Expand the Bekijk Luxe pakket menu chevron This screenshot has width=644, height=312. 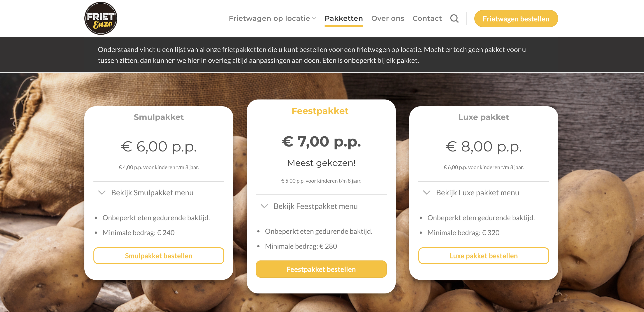pyautogui.click(x=427, y=193)
